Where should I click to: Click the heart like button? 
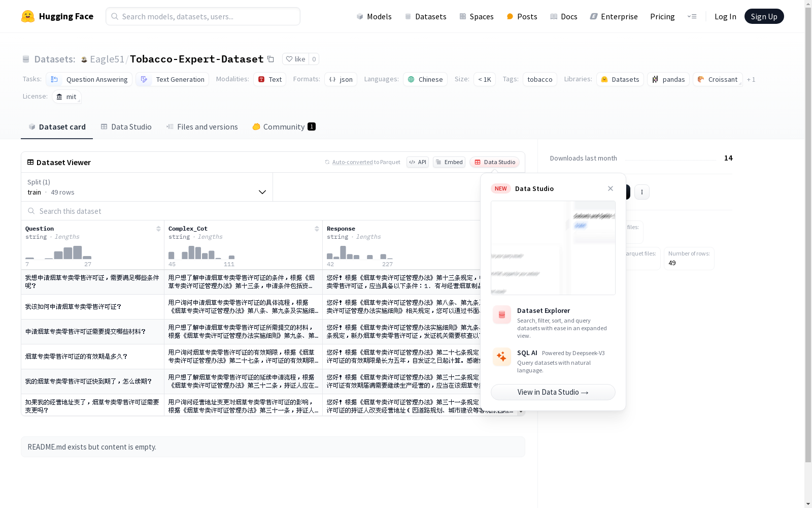(295, 59)
